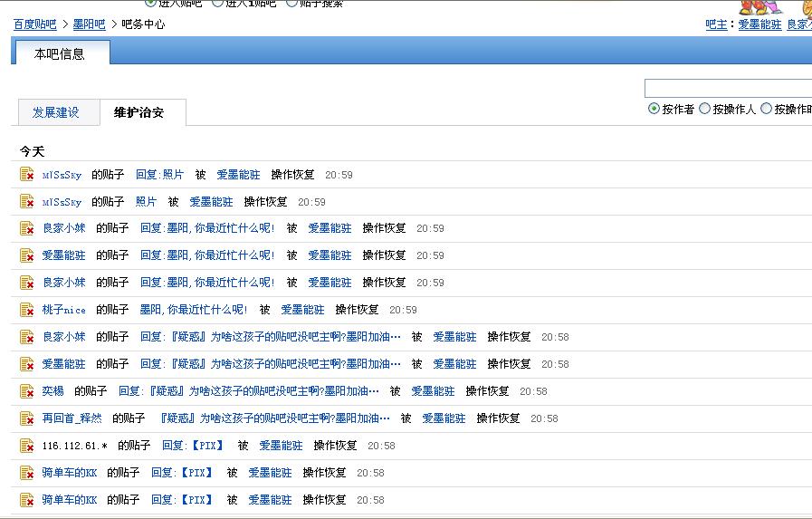Image resolution: width=812 pixels, height=519 pixels.
Task: Open 爱墨能驻 in the 吧主 list
Action: click(759, 24)
